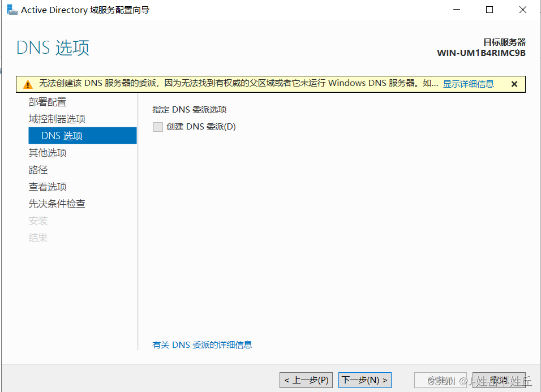Viewport: 541px width, 392px height.
Task: Select 域控制器选项 in the step list
Action: pos(57,119)
